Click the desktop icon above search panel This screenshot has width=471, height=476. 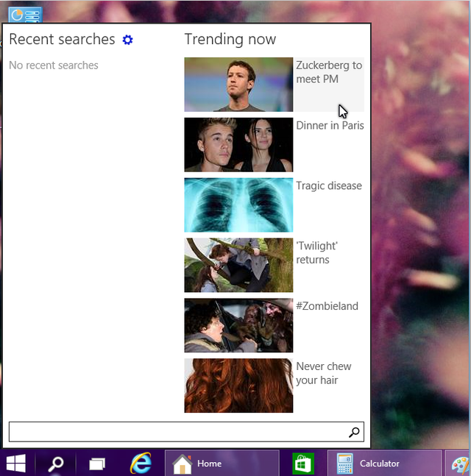25,15
